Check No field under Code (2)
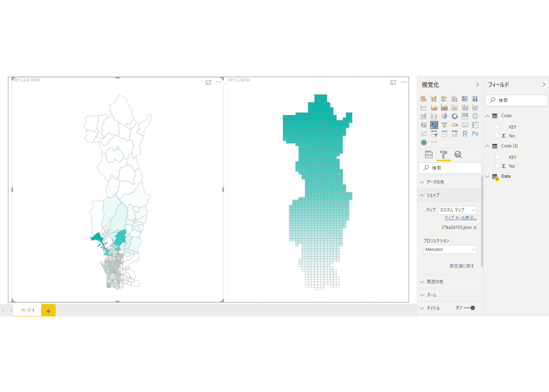 (x=497, y=166)
